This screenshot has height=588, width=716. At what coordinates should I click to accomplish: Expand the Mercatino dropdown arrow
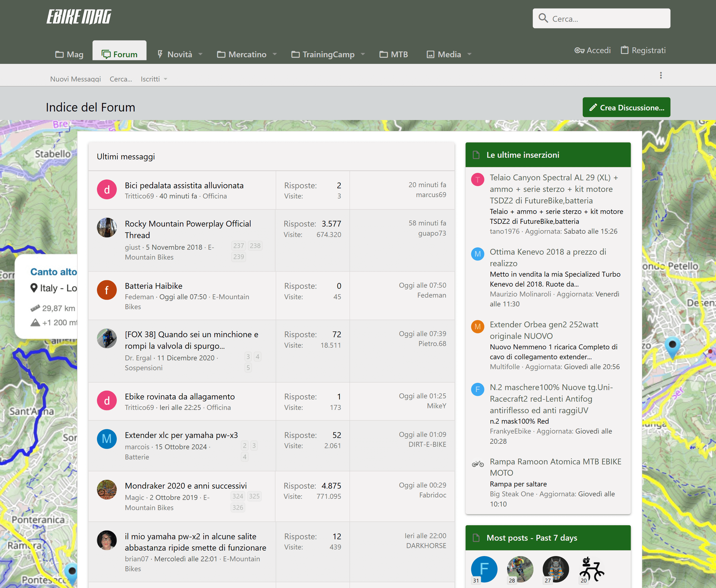(x=275, y=54)
